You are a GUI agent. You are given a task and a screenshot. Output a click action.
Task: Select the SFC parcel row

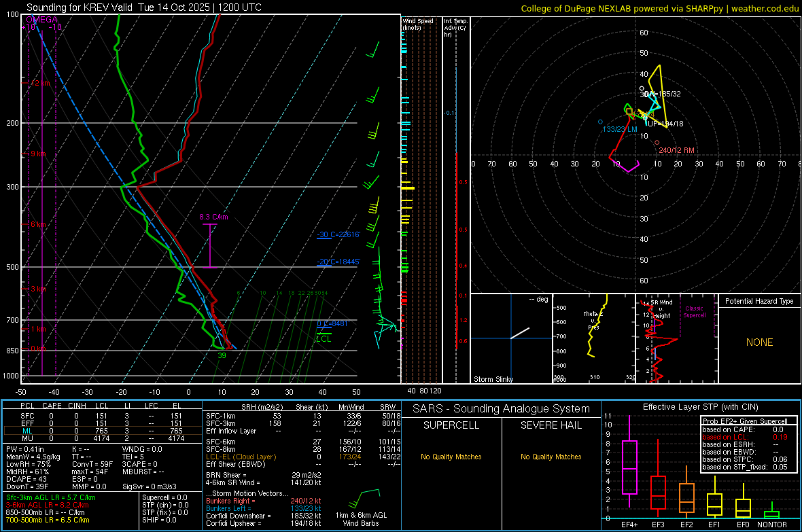(x=102, y=416)
